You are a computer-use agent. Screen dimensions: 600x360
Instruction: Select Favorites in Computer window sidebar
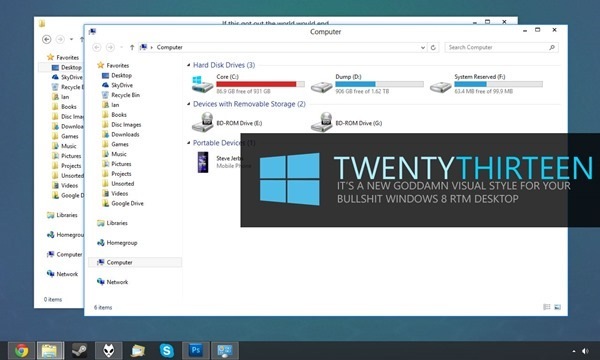113,65
